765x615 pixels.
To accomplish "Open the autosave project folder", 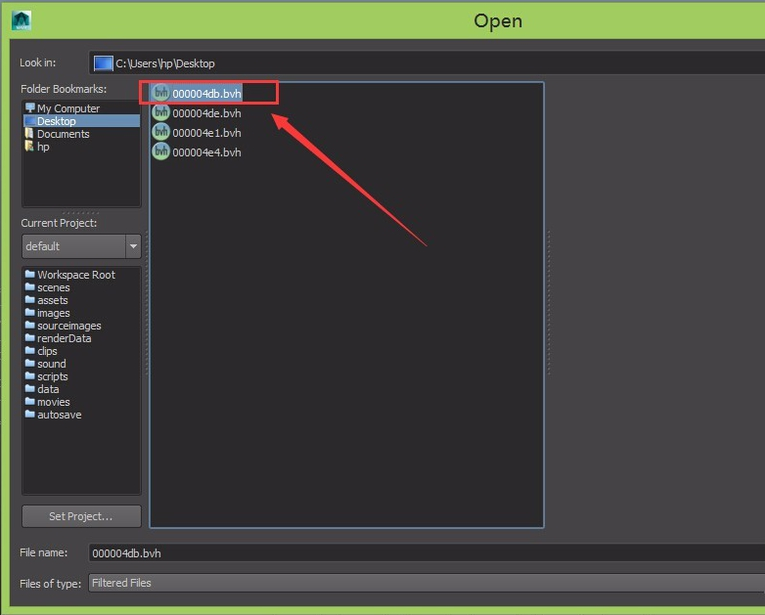I will point(59,415).
